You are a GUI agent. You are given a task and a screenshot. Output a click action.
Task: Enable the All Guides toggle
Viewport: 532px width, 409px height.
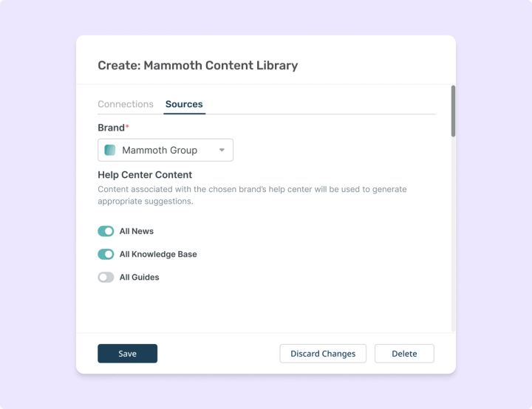[106, 278]
